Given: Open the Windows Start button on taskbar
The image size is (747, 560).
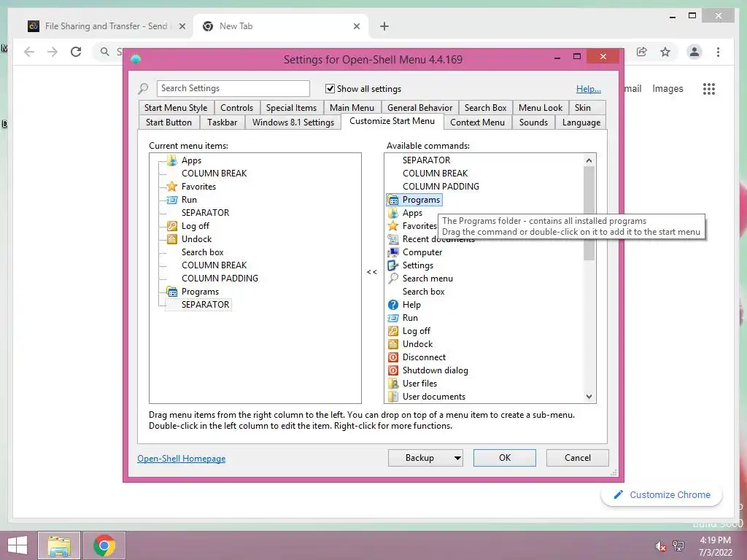Looking at the screenshot, I should (18, 545).
